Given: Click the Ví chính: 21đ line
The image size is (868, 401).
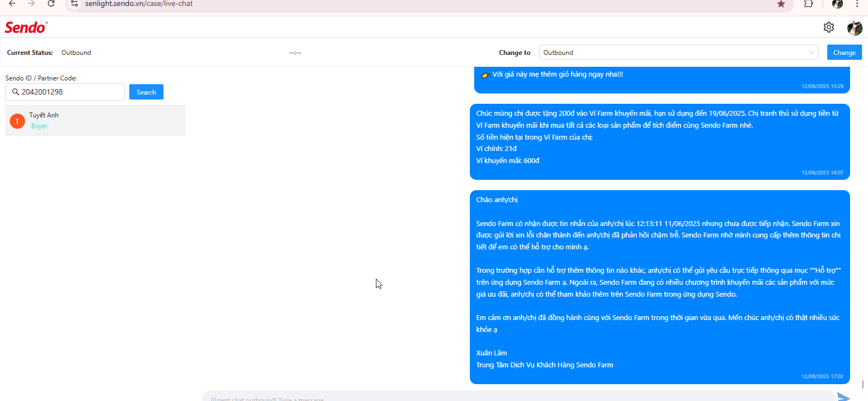Looking at the screenshot, I should click(x=496, y=148).
